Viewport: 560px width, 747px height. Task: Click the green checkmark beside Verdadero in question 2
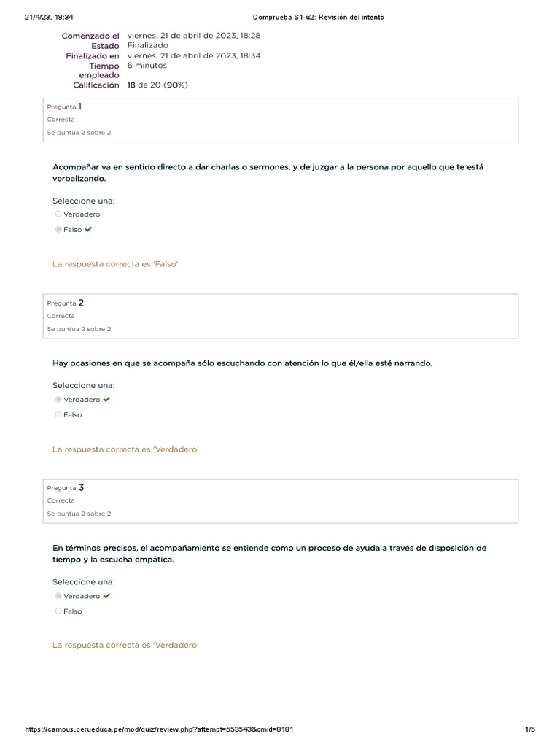(107, 399)
